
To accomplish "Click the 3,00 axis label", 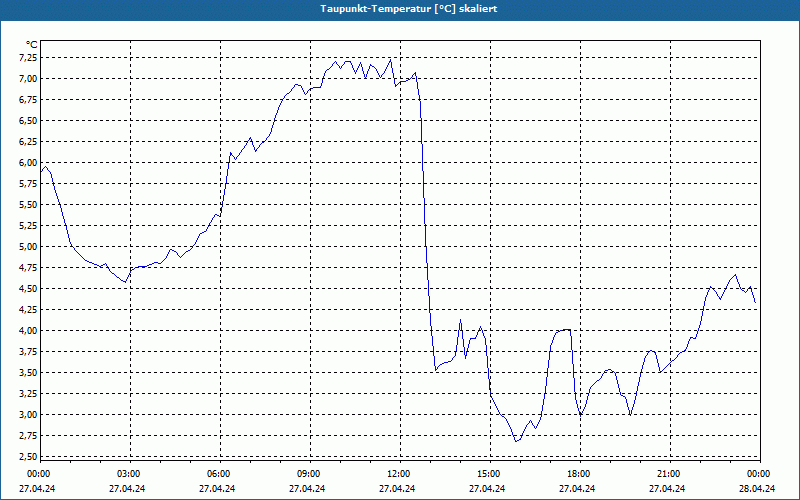I will 28,415.
